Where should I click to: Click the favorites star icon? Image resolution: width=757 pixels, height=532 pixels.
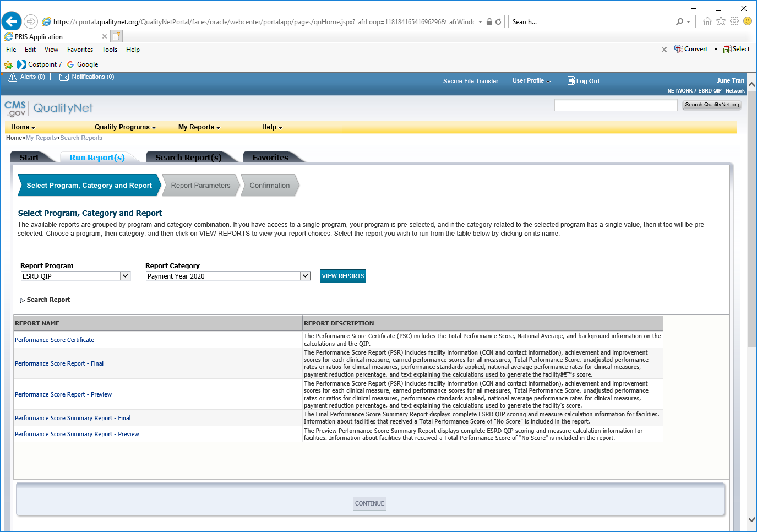coord(721,21)
